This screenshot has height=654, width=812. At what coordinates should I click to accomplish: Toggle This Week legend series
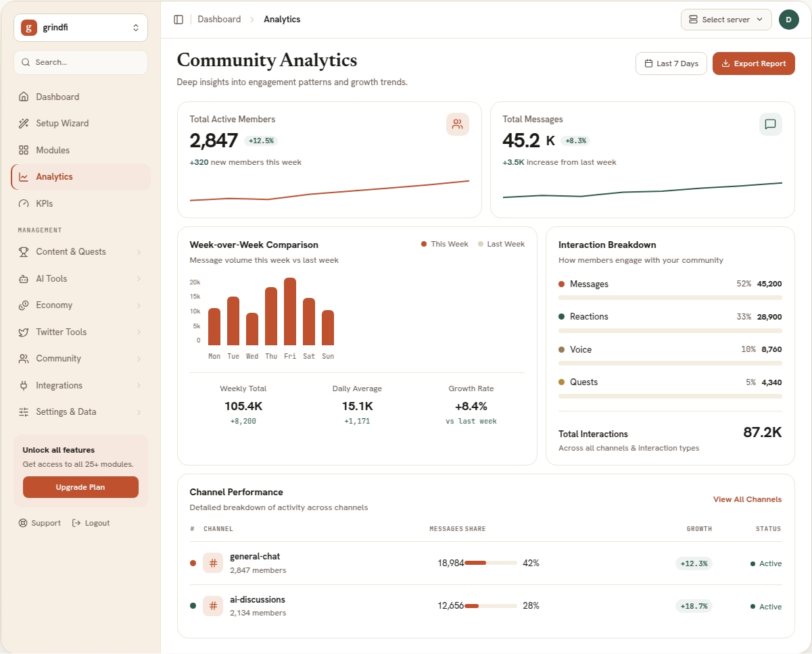point(444,244)
